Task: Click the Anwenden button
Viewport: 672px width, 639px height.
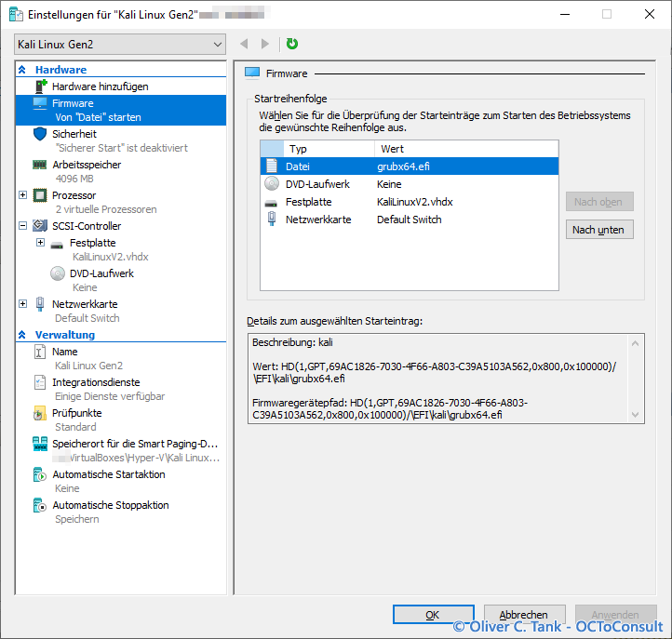Action: click(615, 615)
